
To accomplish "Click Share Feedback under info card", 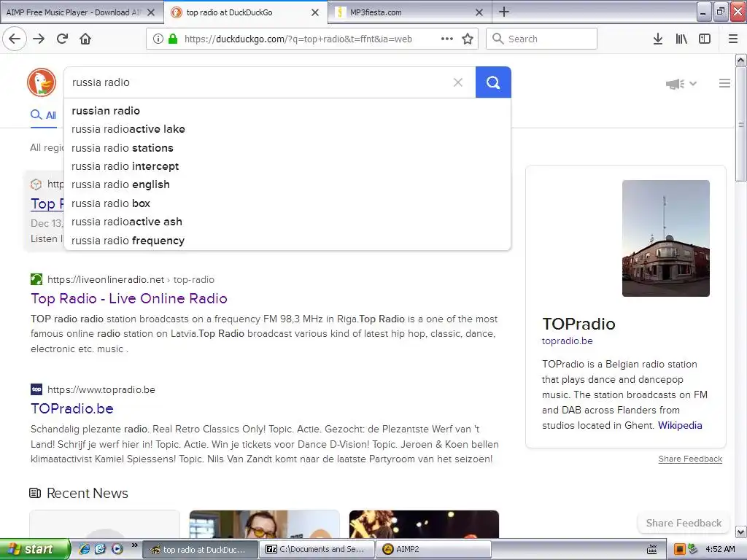I will pos(690,459).
